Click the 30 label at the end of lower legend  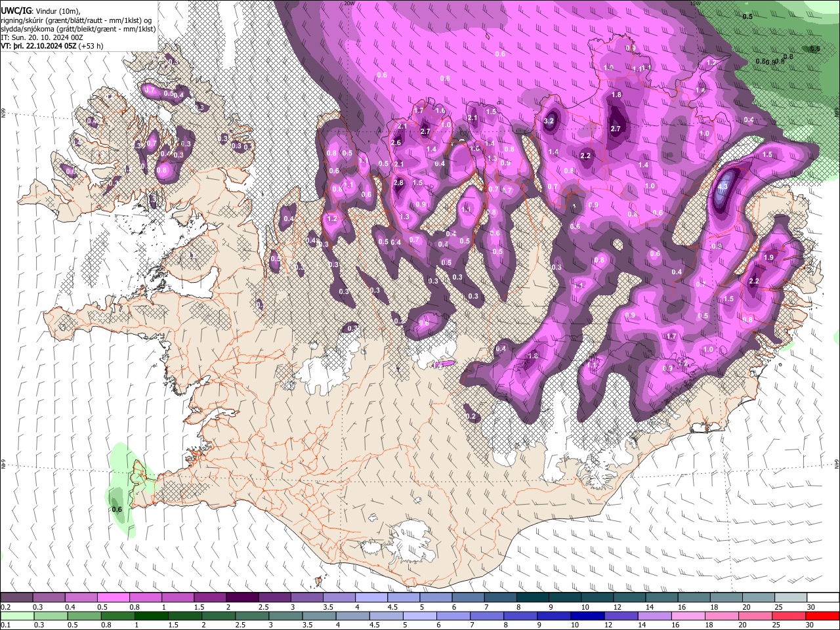coord(808,625)
